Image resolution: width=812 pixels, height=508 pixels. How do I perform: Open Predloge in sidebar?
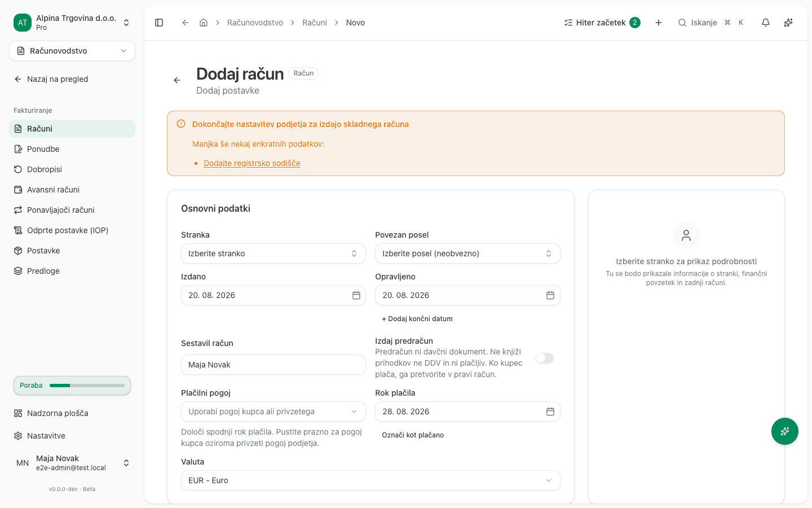pyautogui.click(x=72, y=271)
